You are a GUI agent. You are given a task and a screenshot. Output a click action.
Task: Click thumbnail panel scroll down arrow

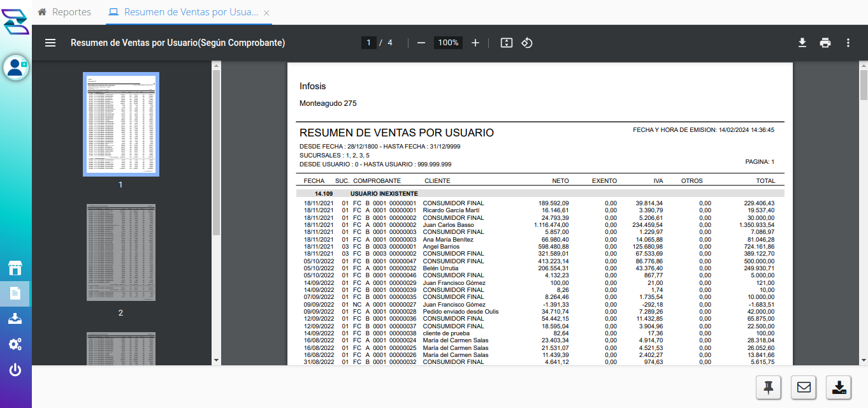tap(216, 360)
